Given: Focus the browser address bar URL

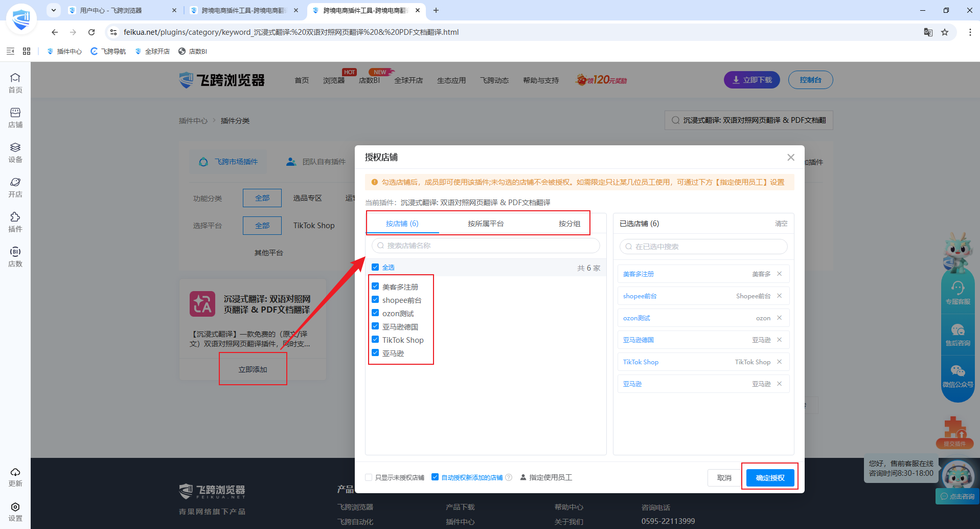Looking at the screenshot, I should click(x=291, y=32).
